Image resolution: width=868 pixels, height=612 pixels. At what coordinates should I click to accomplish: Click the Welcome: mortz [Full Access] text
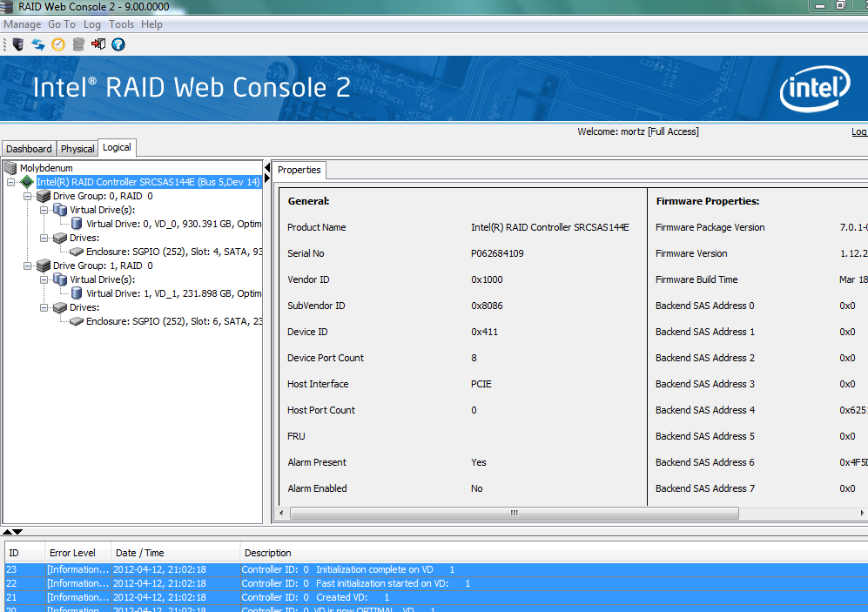click(x=637, y=131)
